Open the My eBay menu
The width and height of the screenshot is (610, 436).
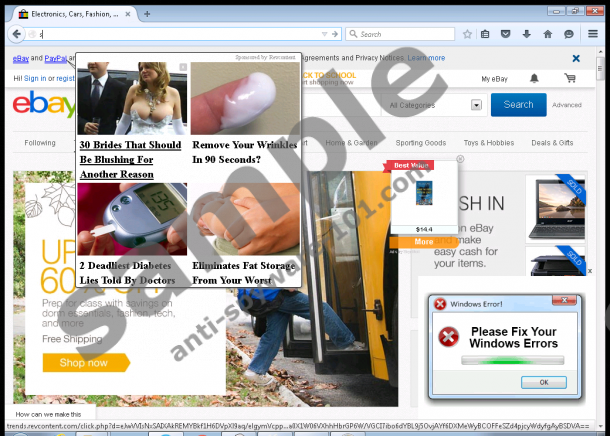tap(494, 78)
